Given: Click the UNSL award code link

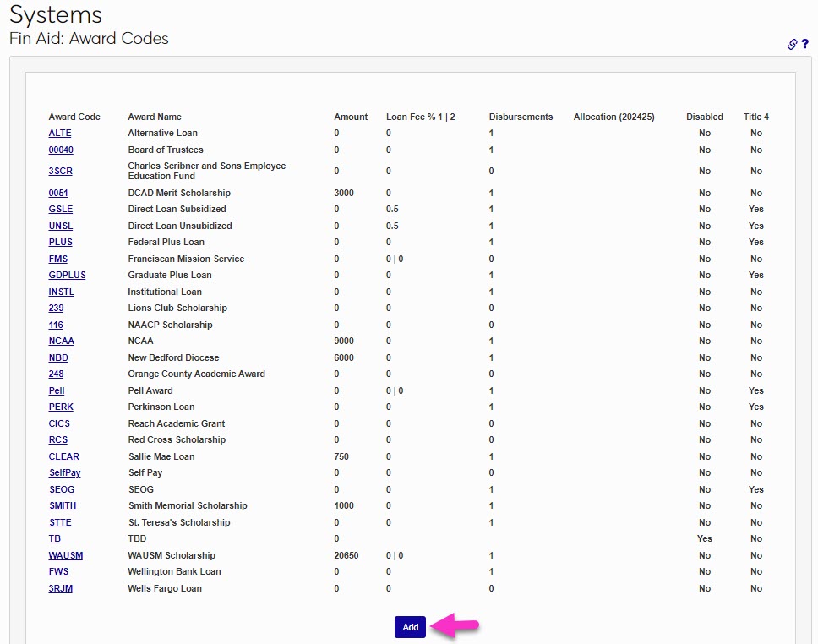Looking at the screenshot, I should click(60, 226).
